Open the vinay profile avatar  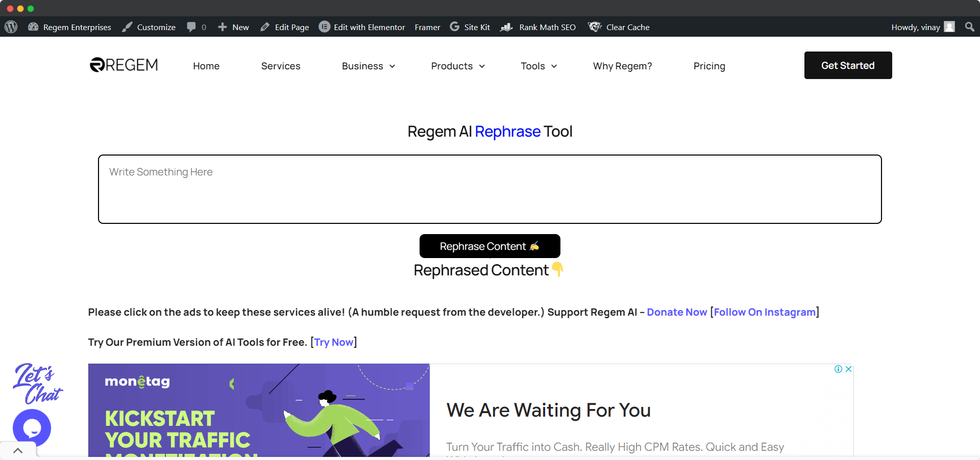[949, 27]
